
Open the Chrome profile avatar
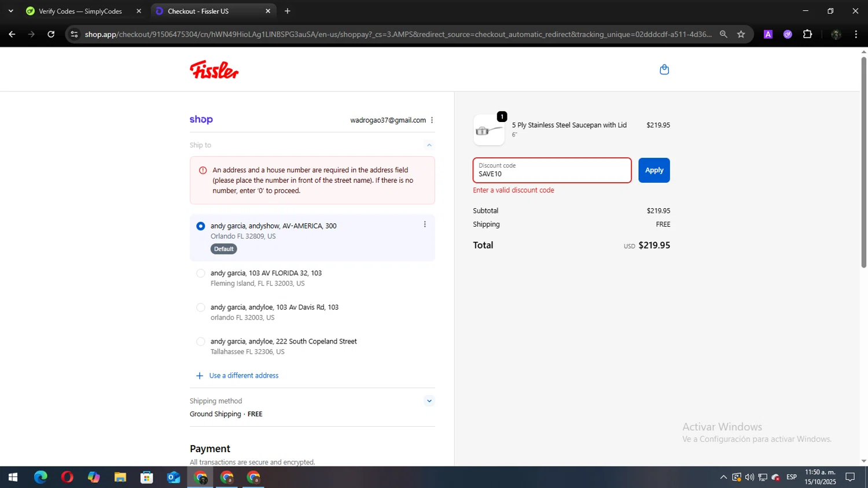[x=836, y=34]
